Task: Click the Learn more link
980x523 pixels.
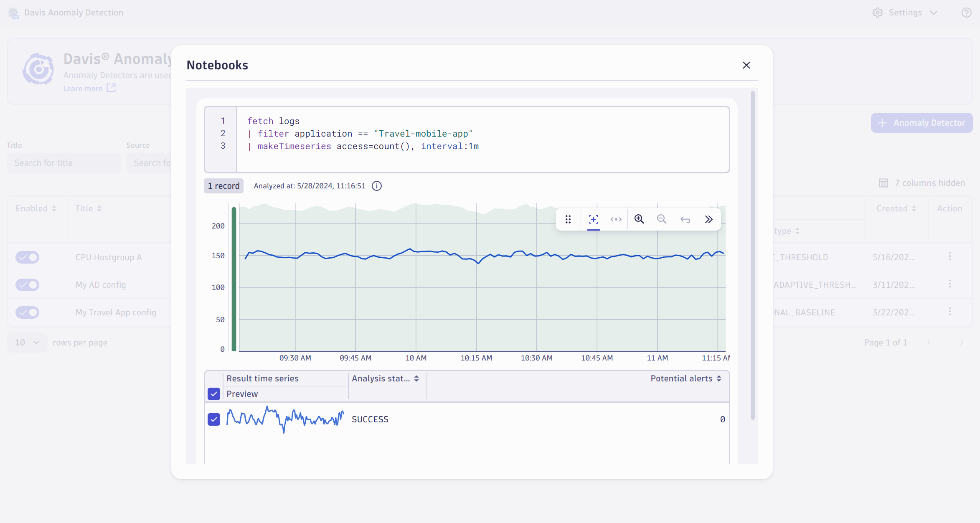Action: [x=83, y=88]
